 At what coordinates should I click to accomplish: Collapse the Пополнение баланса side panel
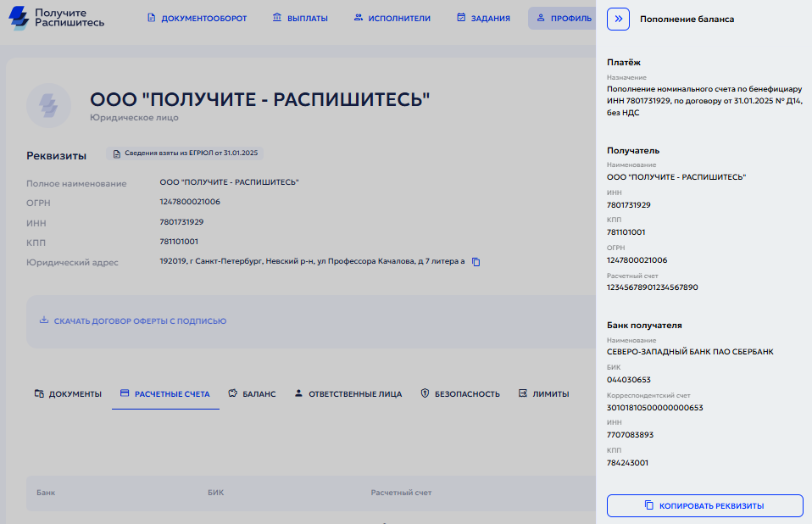(x=618, y=20)
